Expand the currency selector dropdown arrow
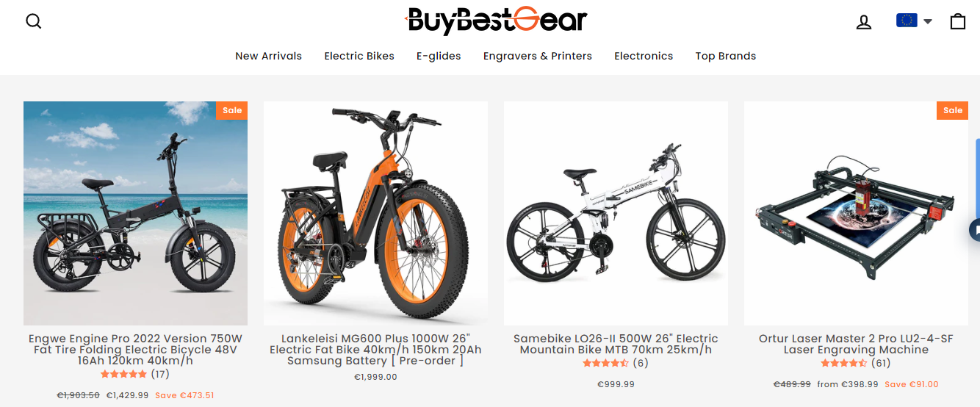The image size is (980, 407). (927, 21)
